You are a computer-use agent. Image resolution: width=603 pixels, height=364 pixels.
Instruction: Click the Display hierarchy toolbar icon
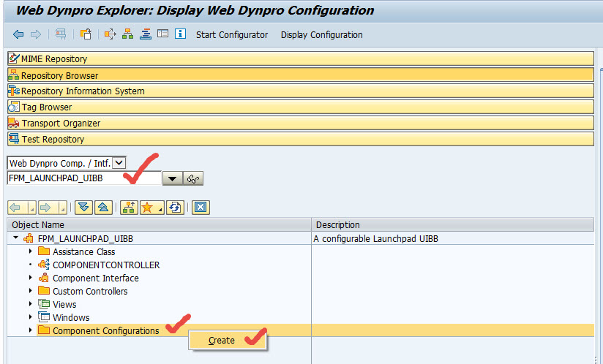pyautogui.click(x=127, y=34)
